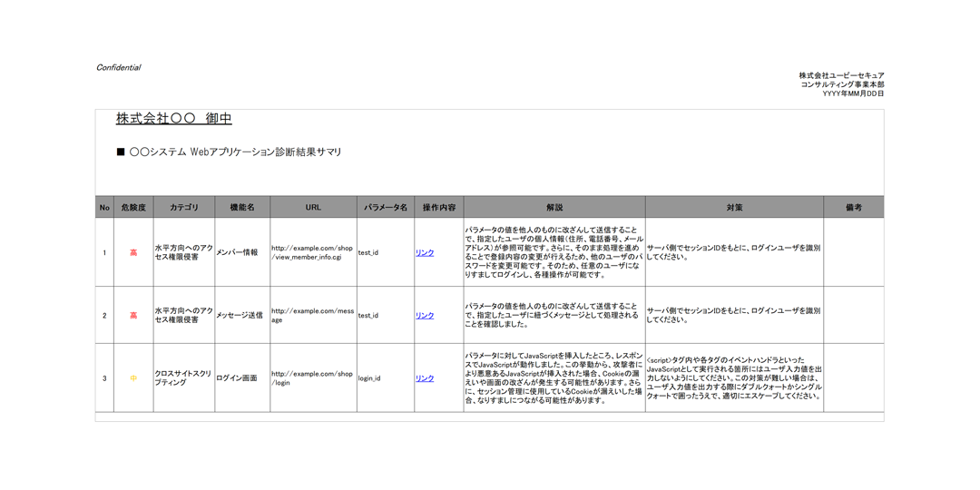Select row number 3 cell
This screenshot has height=490, width=980.
pyautogui.click(x=104, y=378)
